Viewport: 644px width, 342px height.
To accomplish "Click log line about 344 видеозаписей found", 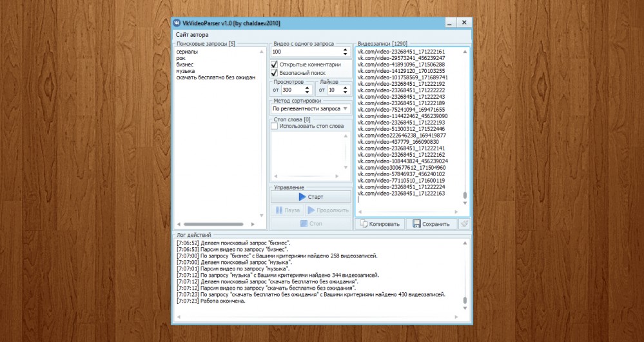I will click(278, 275).
